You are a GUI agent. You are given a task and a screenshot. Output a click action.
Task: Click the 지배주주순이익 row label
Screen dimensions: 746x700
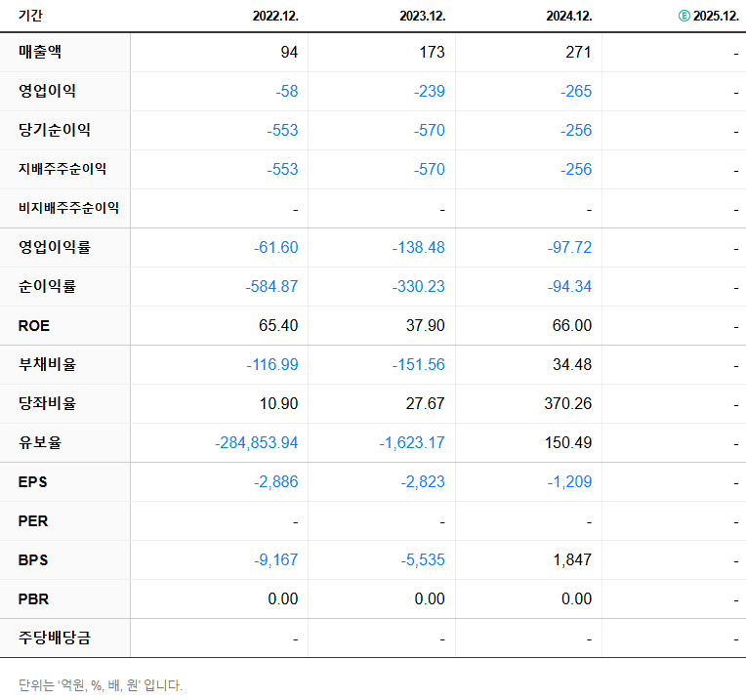[62, 169]
